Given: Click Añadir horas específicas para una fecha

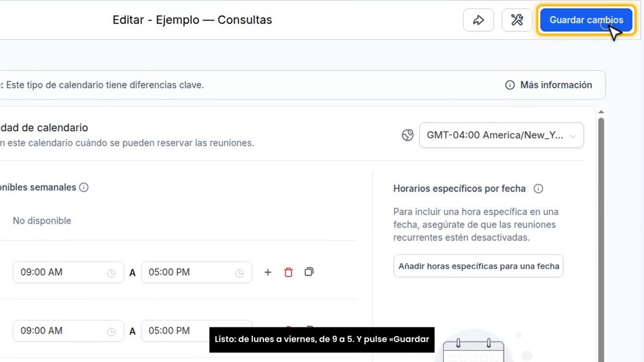Looking at the screenshot, I should pyautogui.click(x=478, y=266).
